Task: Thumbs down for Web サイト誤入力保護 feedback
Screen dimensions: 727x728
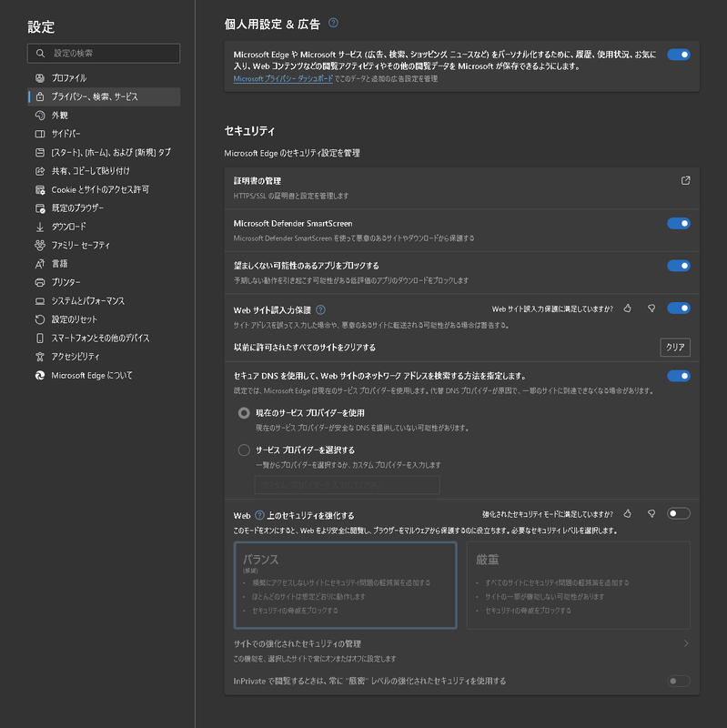Action: pos(651,308)
